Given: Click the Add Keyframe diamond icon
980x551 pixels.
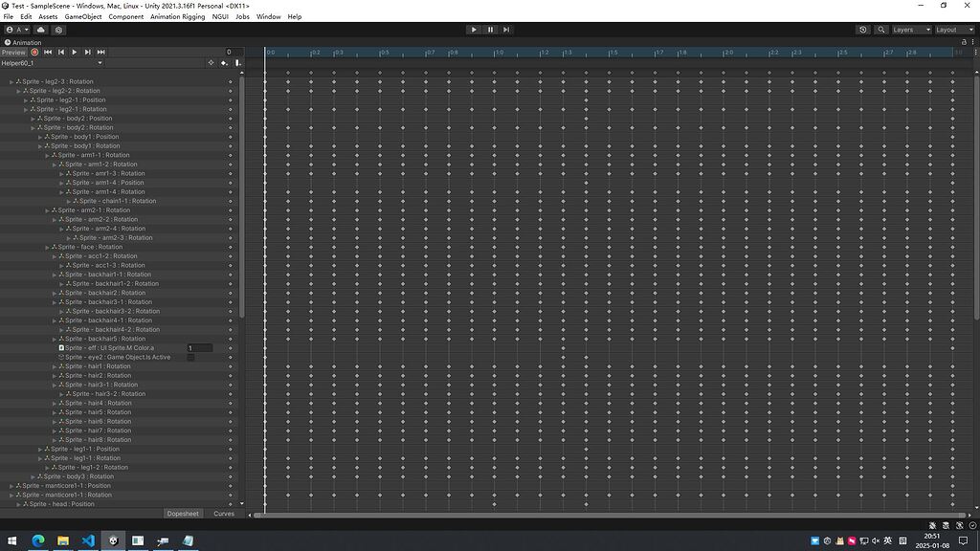Looking at the screenshot, I should [211, 63].
